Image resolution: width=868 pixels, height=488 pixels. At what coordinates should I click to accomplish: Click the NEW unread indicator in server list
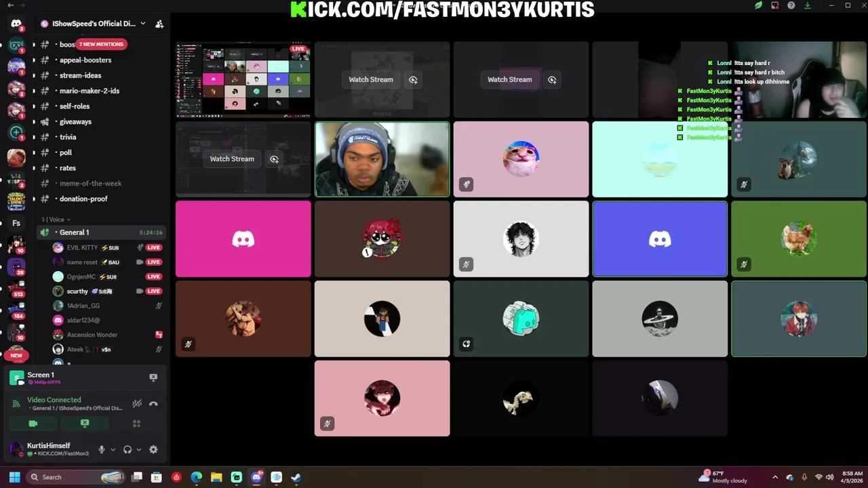(x=16, y=355)
